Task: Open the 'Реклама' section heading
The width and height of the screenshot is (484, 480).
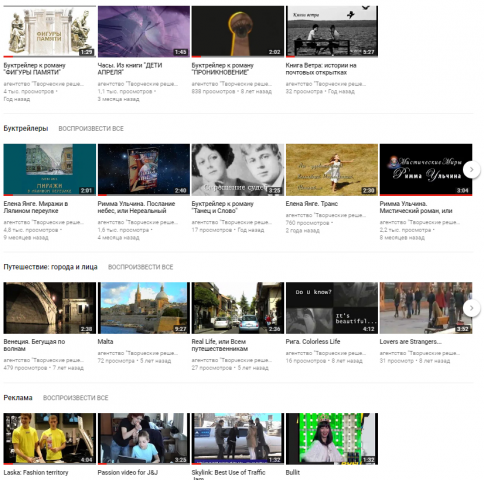Action: pos(18,398)
